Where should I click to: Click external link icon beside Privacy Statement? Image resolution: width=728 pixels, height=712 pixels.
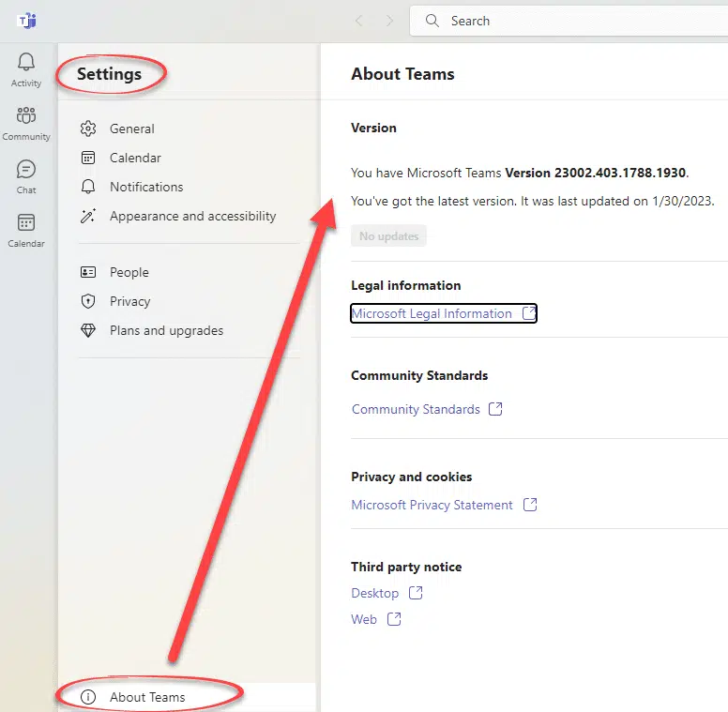(530, 505)
